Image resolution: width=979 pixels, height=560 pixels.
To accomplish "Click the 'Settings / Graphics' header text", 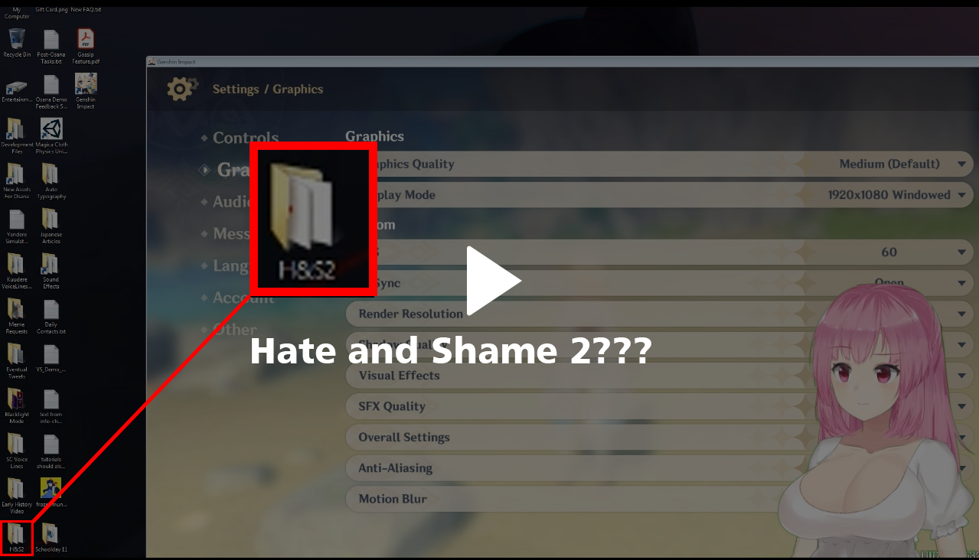I will (x=268, y=90).
